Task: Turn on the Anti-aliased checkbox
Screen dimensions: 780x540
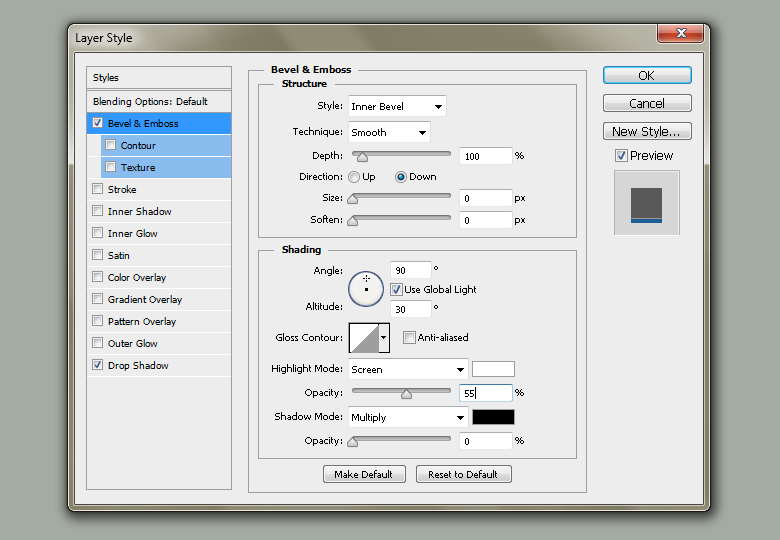Action: point(409,338)
